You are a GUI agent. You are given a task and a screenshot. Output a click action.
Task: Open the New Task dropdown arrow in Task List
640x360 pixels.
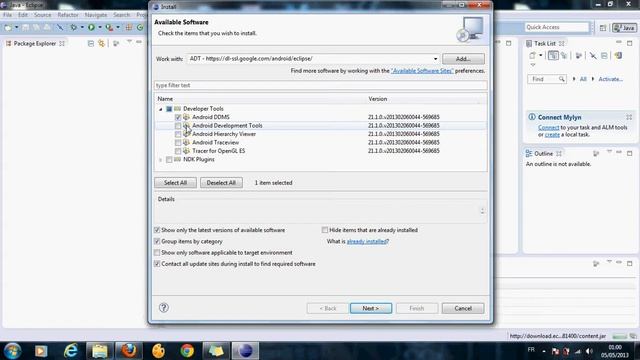point(540,56)
